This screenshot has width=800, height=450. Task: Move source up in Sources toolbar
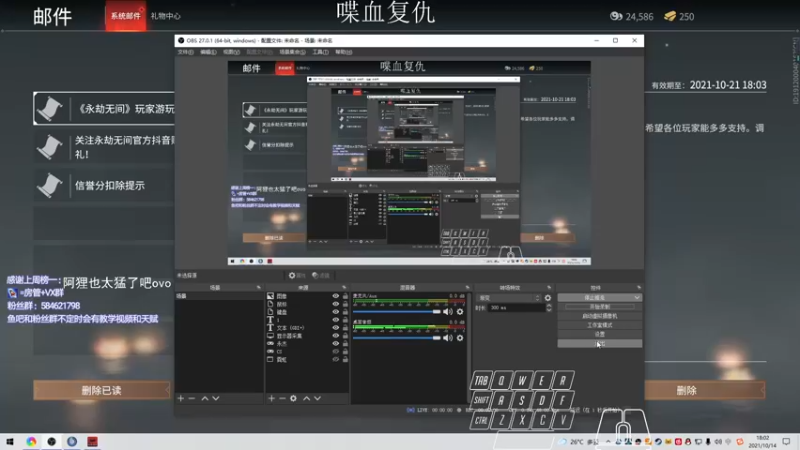307,398
